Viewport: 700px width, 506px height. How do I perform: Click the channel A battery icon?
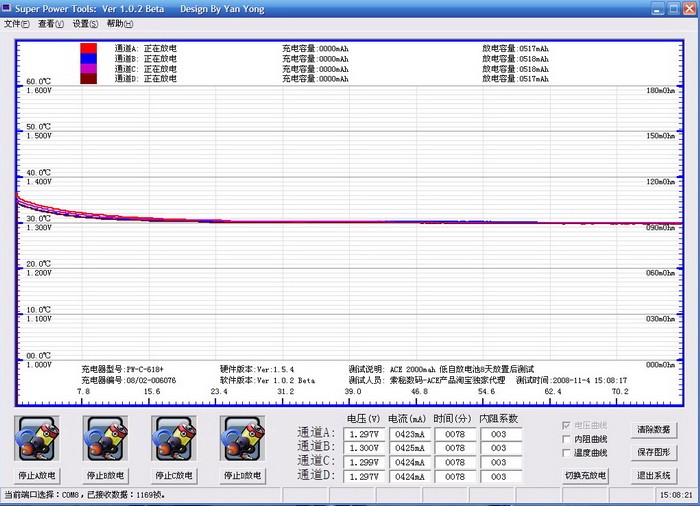(37, 439)
